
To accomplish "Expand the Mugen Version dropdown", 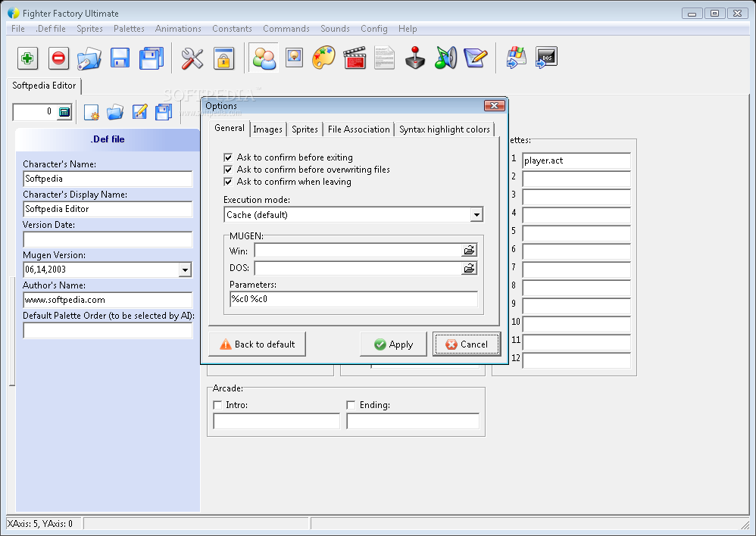I will pos(185,270).
